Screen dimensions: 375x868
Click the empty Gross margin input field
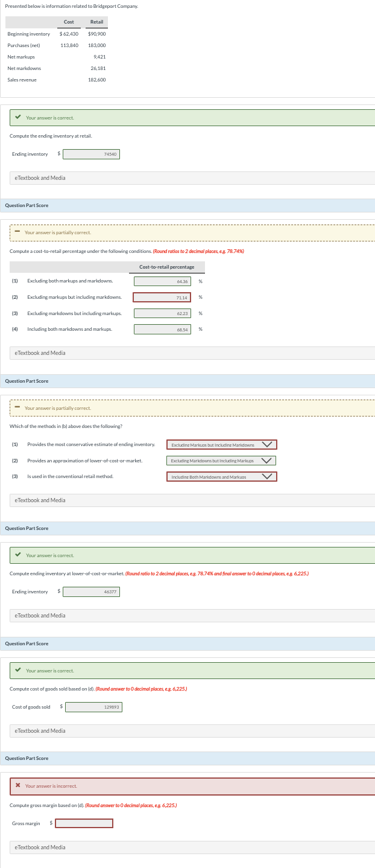84,823
